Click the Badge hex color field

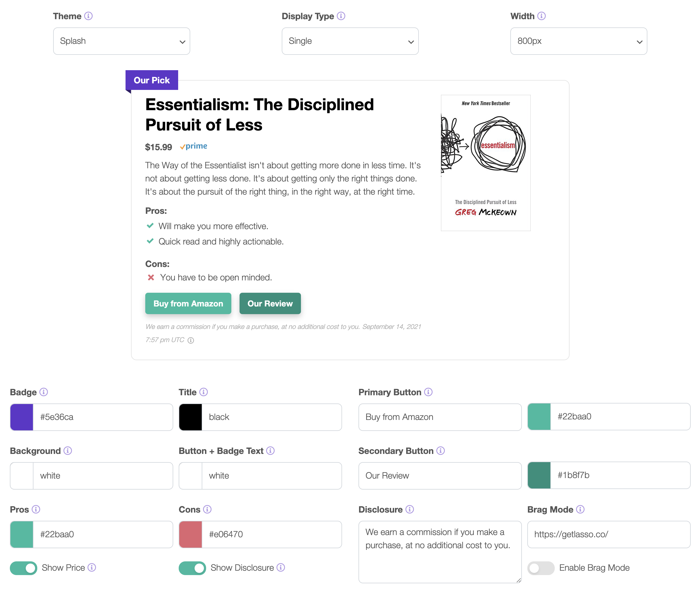(x=103, y=417)
